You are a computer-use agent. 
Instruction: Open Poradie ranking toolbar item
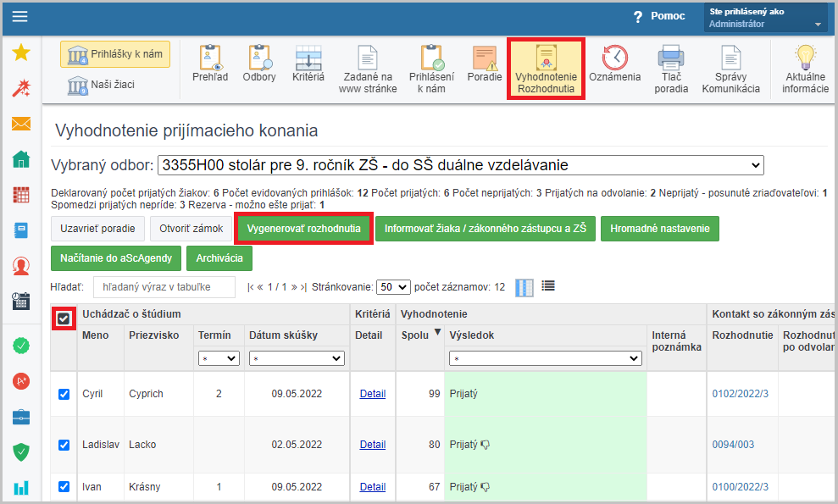(485, 64)
